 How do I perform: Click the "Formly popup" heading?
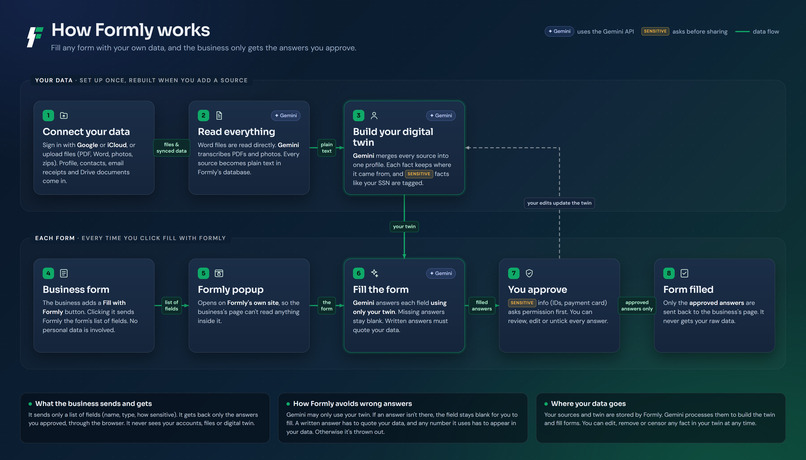tap(231, 289)
